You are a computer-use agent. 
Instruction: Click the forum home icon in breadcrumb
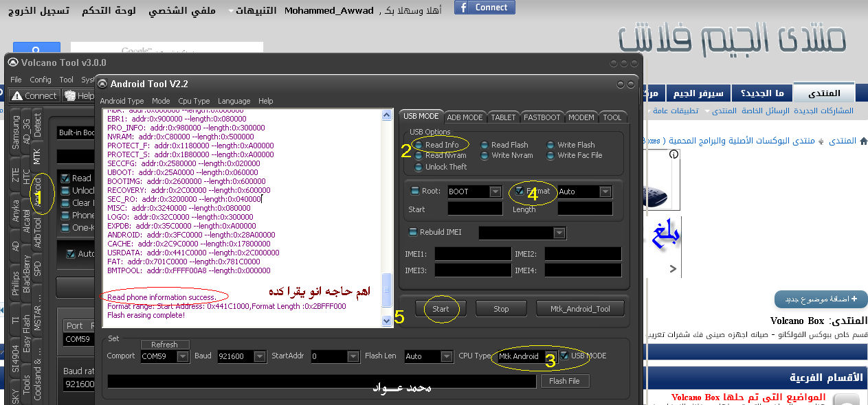pos(863,141)
